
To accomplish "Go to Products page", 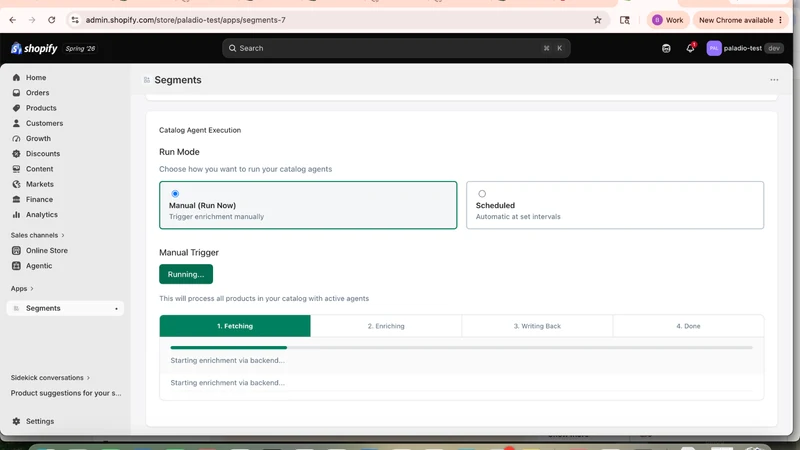I will 41,108.
